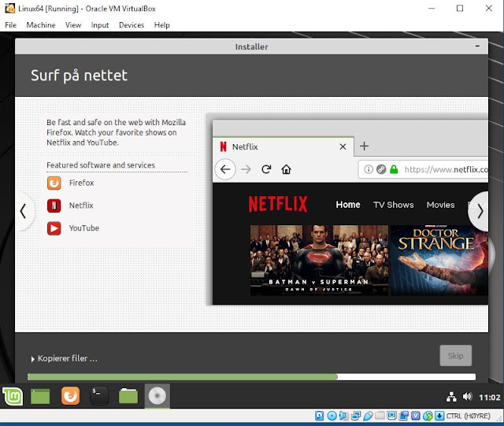Click the Netflix tab close X

coord(343,146)
